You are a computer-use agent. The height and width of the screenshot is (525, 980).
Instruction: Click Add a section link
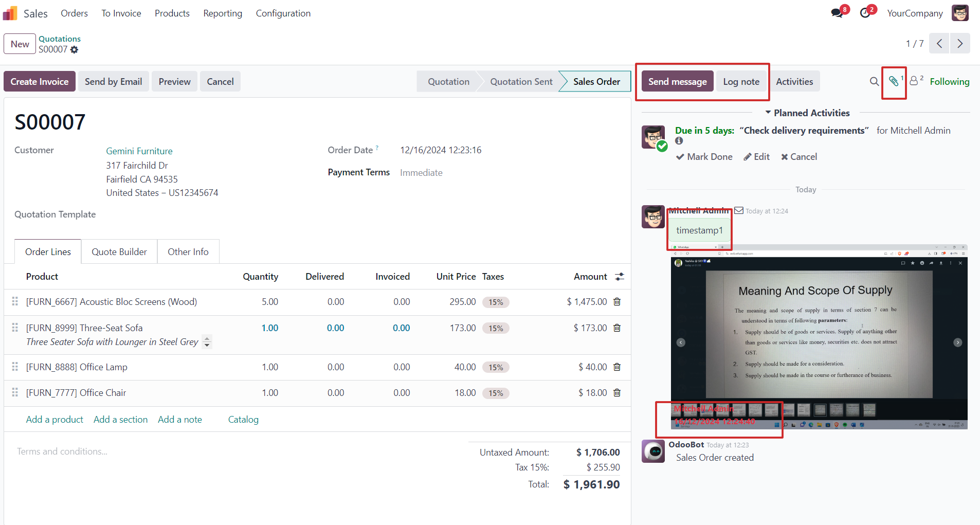pyautogui.click(x=120, y=420)
